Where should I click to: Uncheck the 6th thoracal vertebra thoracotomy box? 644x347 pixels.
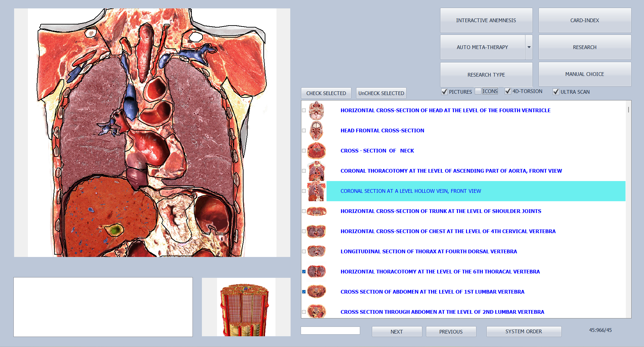(304, 272)
